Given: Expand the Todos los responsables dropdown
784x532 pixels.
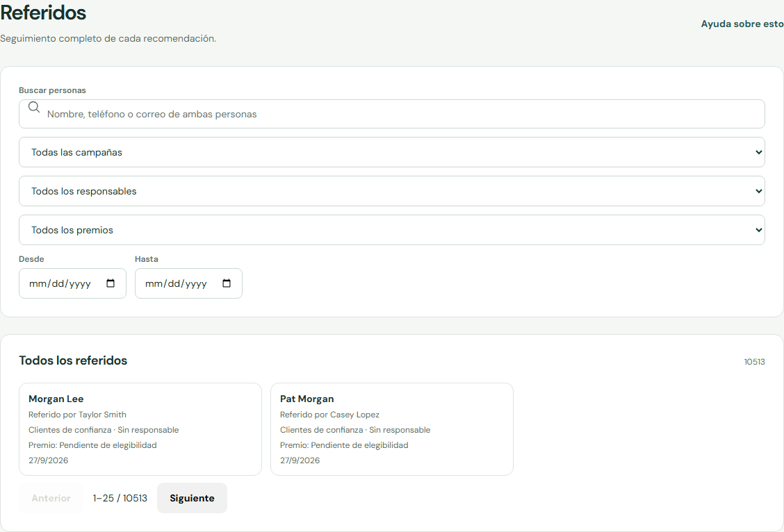Looking at the screenshot, I should click(392, 191).
